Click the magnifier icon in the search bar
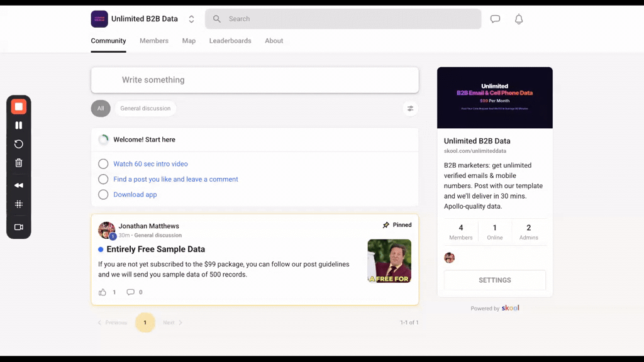 [x=217, y=19]
